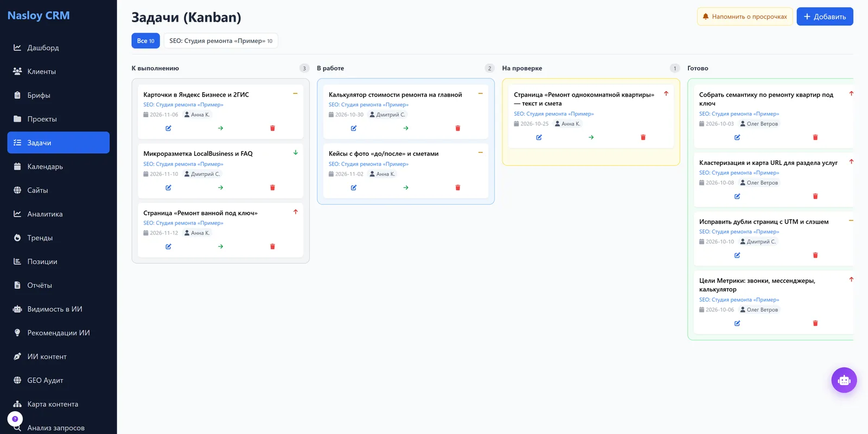This screenshot has width=868, height=434.
Task: Delete the «Страница «Ремонт ванной под ключ»» task
Action: coord(272,247)
